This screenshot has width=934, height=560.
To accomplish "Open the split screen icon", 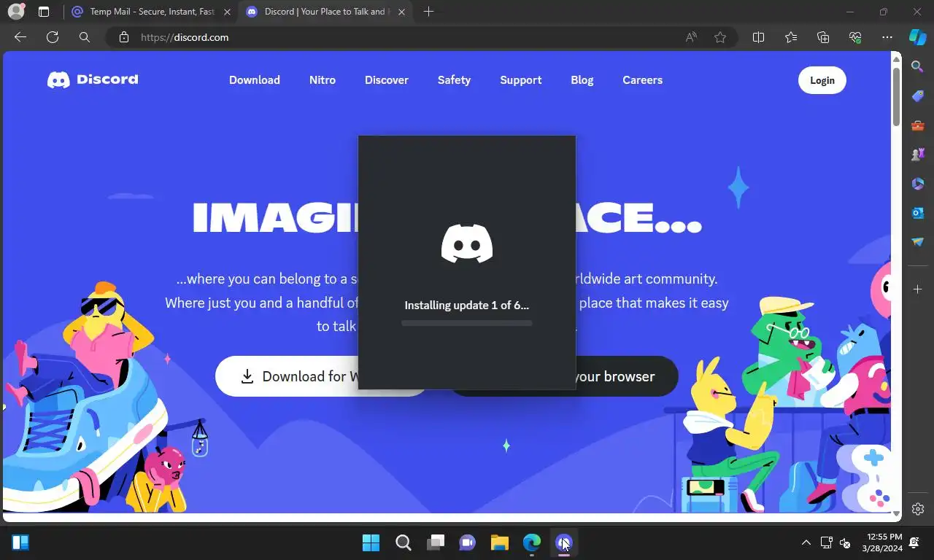I will tap(758, 37).
